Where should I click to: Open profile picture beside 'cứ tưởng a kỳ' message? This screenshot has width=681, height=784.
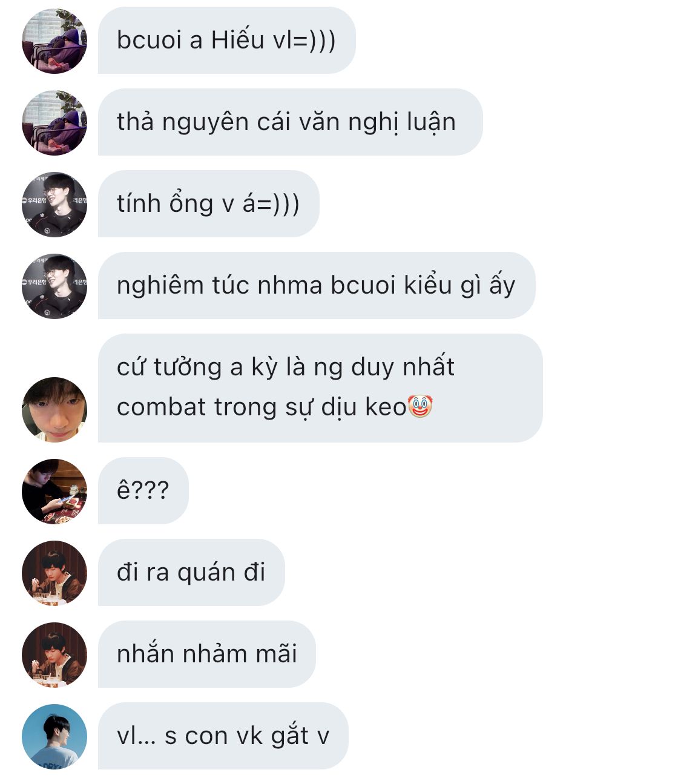point(54,410)
